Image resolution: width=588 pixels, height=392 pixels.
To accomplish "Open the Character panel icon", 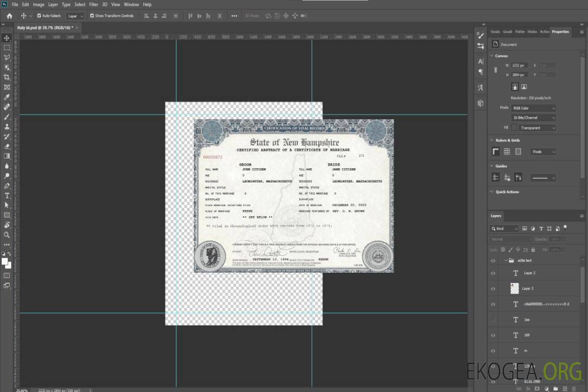I will [480, 62].
